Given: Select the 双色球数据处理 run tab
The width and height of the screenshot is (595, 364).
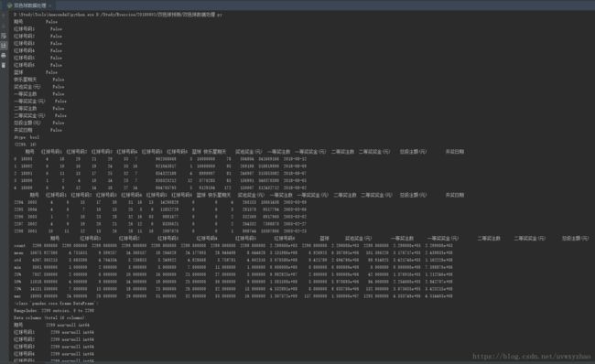Looking at the screenshot, I should pos(29,5).
